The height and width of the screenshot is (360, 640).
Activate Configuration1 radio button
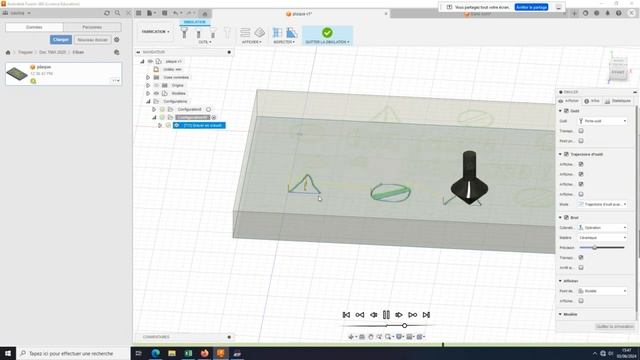pos(209,109)
